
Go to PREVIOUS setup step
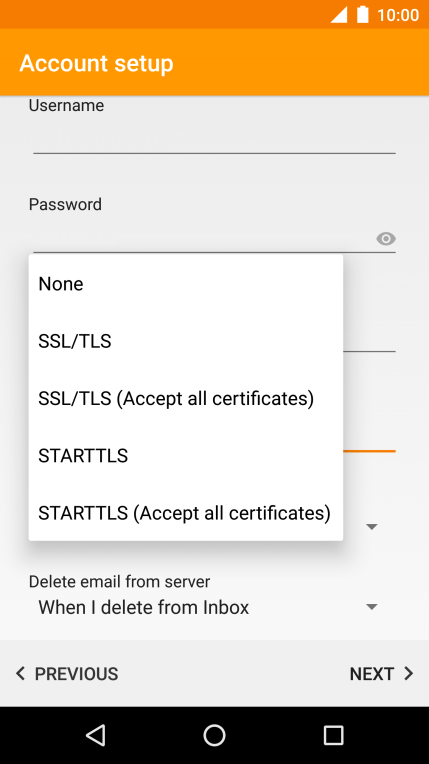66,673
